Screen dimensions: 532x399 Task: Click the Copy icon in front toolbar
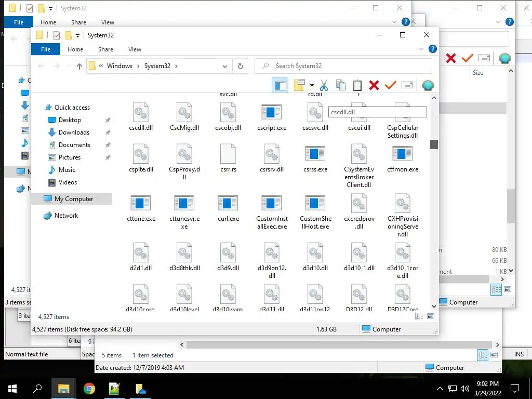(341, 86)
